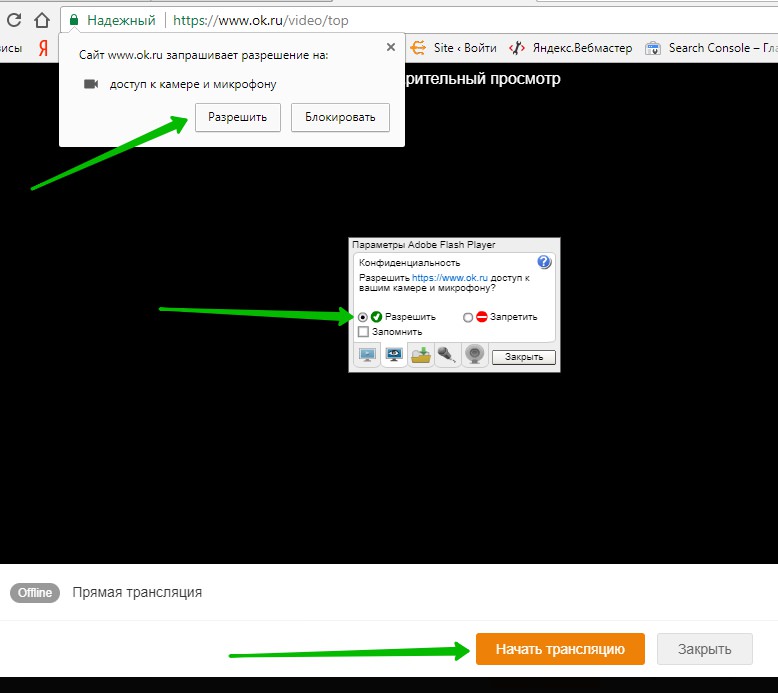Viewport: 778px width, 693px height.
Task: Open Flash Player privacy tab
Action: click(x=394, y=355)
